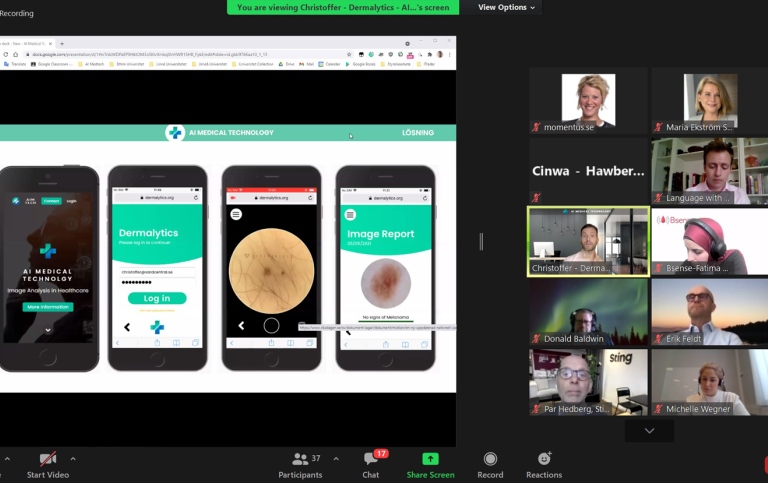Viewport: 768px width, 483px height.
Task: Click the docs.google.com address bar
Action: (x=189, y=54)
